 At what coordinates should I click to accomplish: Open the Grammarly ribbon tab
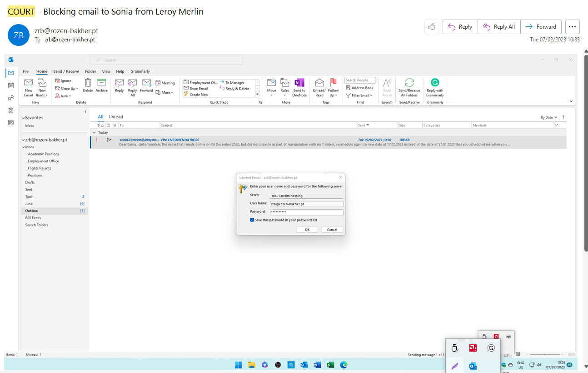point(140,71)
